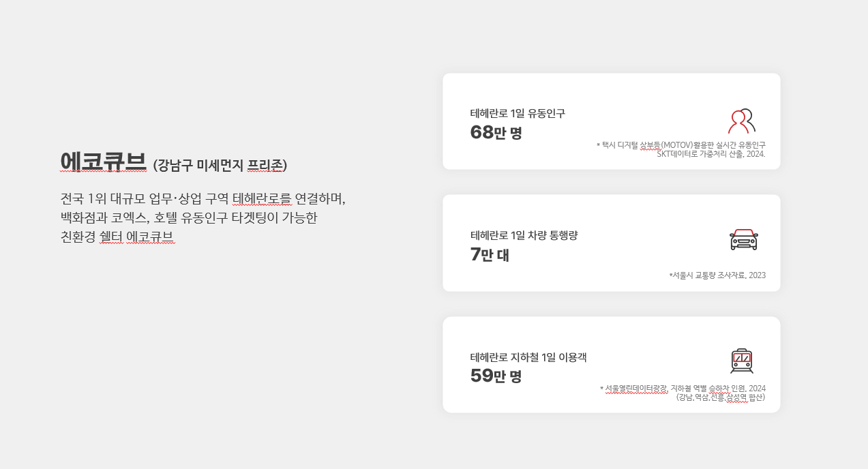868x469 pixels.
Task: Click the 59만 명 statistic value
Action: [496, 376]
